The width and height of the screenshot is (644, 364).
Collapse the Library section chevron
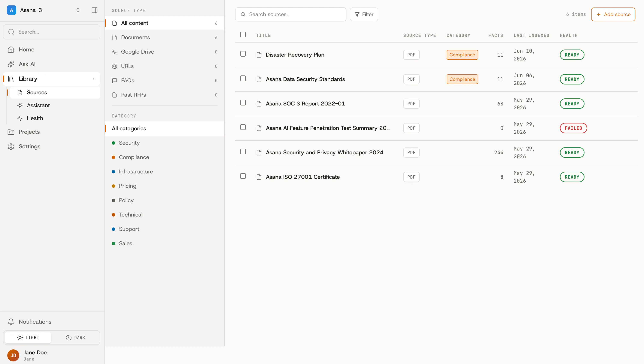pos(94,79)
